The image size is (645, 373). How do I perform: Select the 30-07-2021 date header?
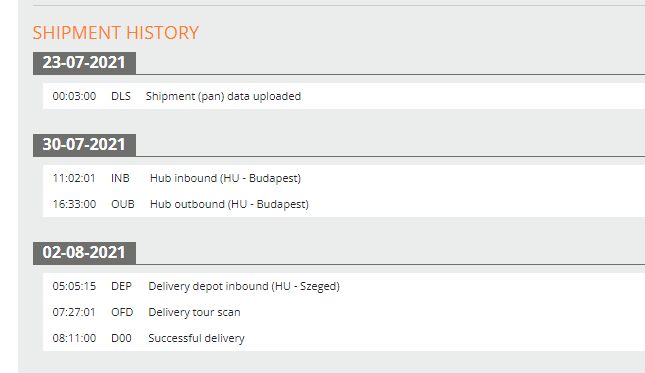tap(84, 145)
